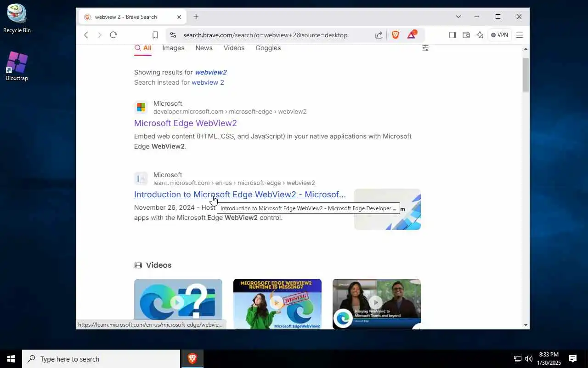Open the Recycle Bin desktop icon
The image size is (588, 368).
(17, 19)
